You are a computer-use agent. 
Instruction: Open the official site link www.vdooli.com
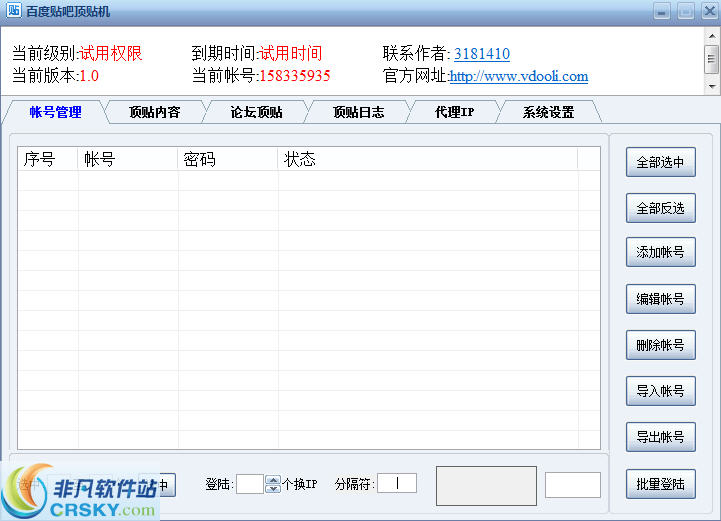pos(518,76)
